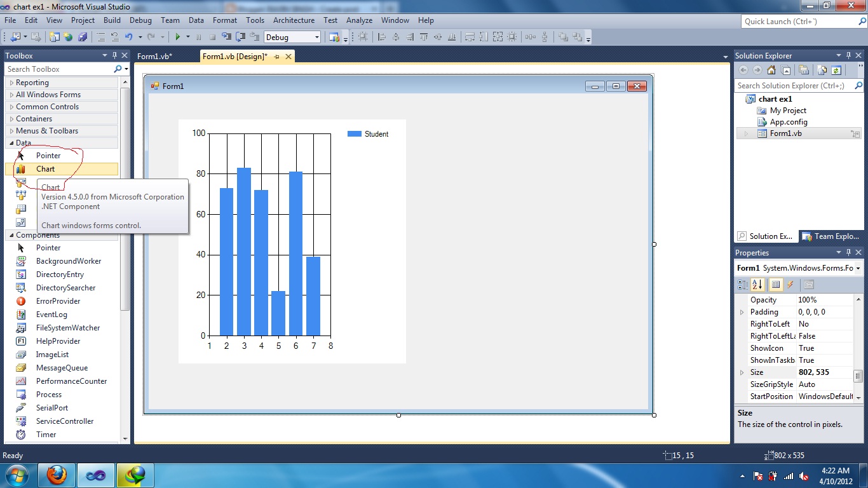868x488 pixels.
Task: Select the EventLog component
Action: pos(62,315)
